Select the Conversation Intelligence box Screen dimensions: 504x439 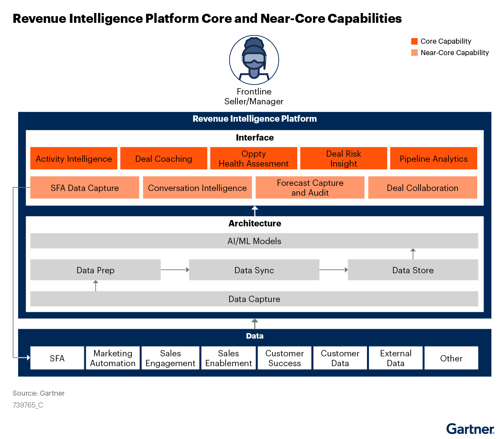pyautogui.click(x=197, y=187)
